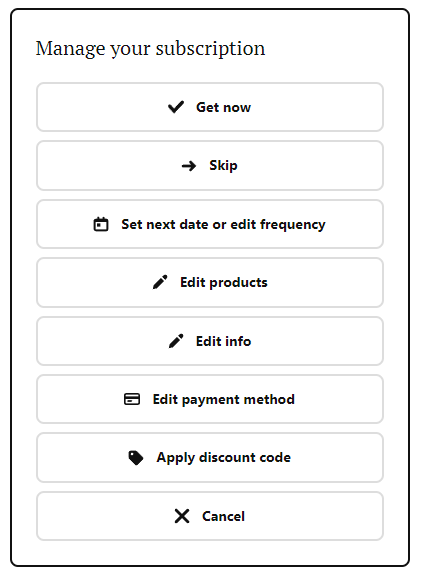Choose Get now to receive the order immediately
433x578 pixels.
[x=210, y=107]
